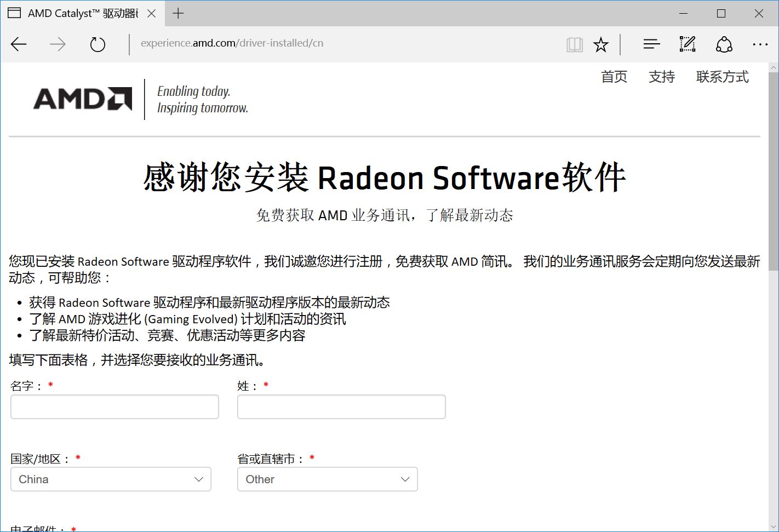Open the 首页 navigation link

[x=614, y=77]
